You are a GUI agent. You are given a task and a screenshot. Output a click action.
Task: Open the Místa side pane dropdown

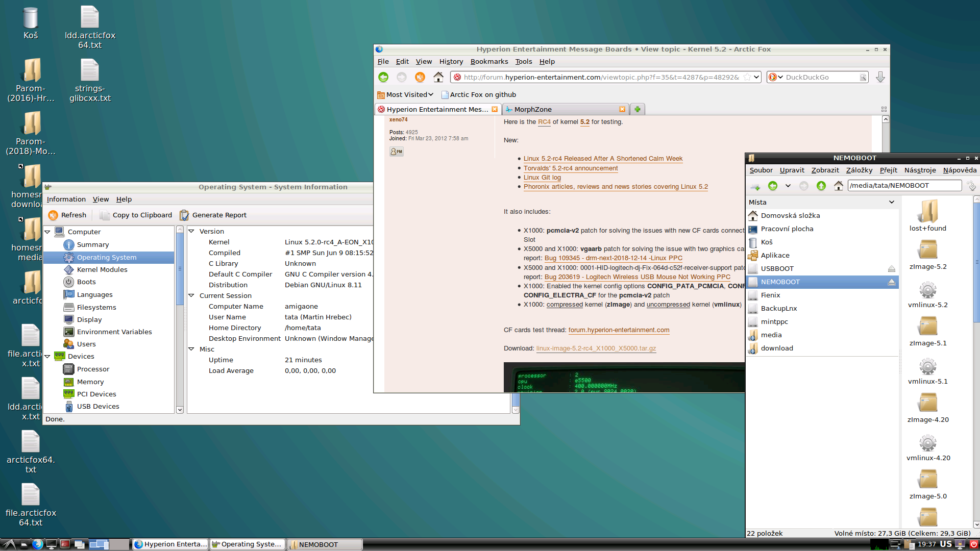pyautogui.click(x=891, y=202)
